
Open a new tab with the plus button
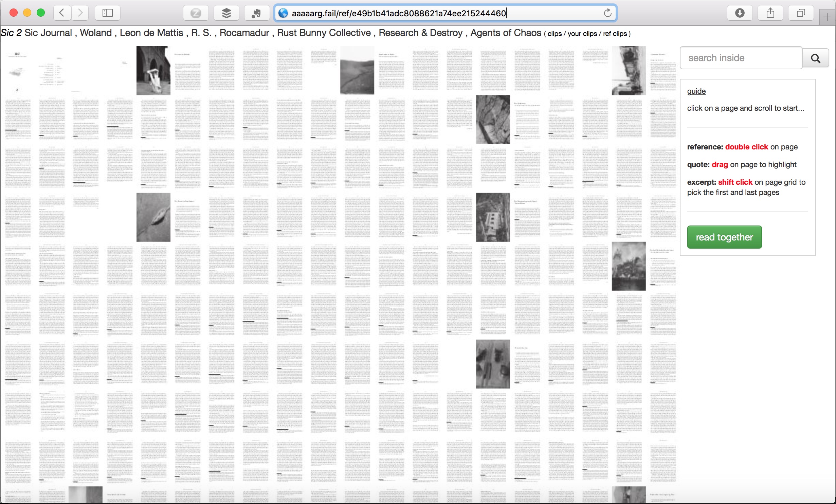pyautogui.click(x=827, y=17)
